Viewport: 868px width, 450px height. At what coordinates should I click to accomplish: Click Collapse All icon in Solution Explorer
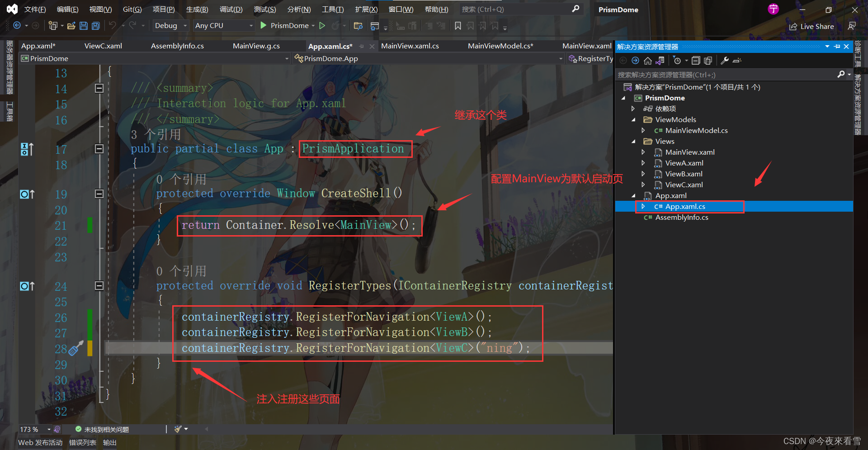coord(696,61)
